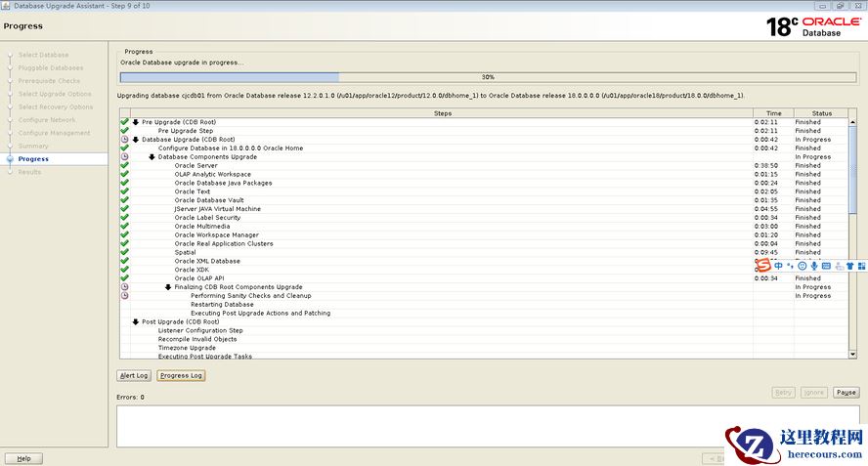Screen dimensions: 868x466
Task: Toggle Chinese input mode in IME toolbar
Action: pyautogui.click(x=778, y=266)
